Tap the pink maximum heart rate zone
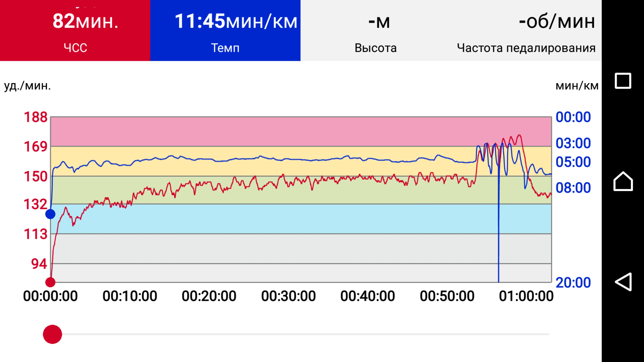This screenshot has width=644, height=362. pyautogui.click(x=250, y=131)
